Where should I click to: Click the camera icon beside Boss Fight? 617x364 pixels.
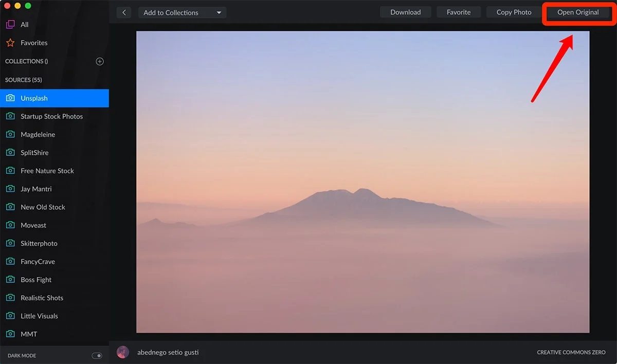click(10, 280)
